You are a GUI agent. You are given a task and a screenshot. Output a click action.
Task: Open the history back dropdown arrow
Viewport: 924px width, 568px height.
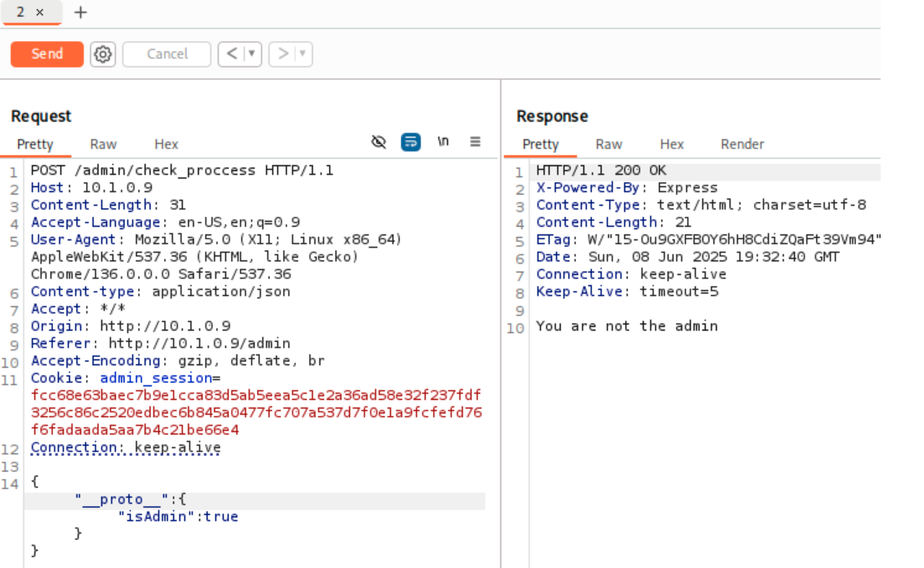coord(252,54)
